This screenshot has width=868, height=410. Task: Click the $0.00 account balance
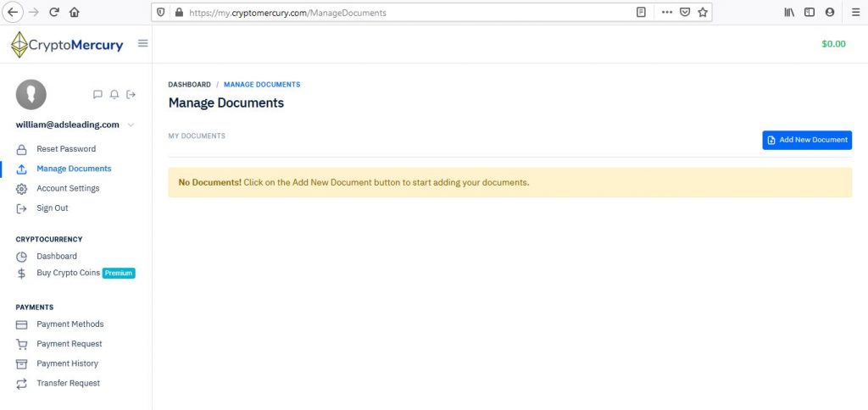pos(834,44)
